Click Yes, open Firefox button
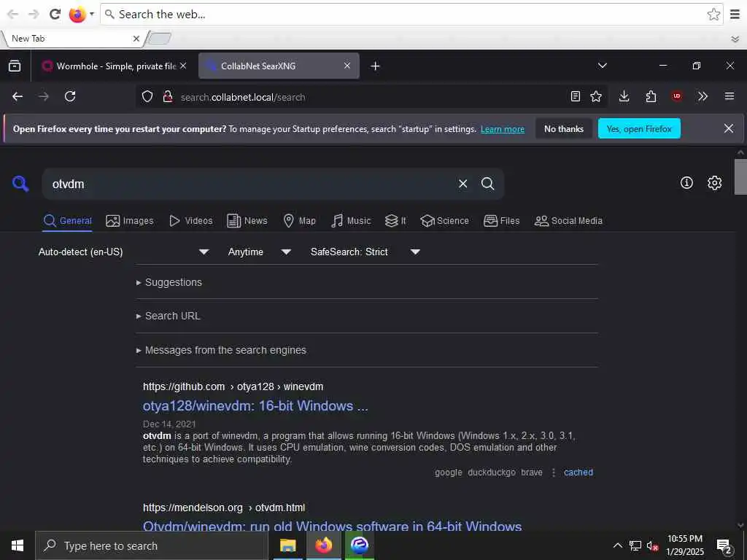 point(639,128)
